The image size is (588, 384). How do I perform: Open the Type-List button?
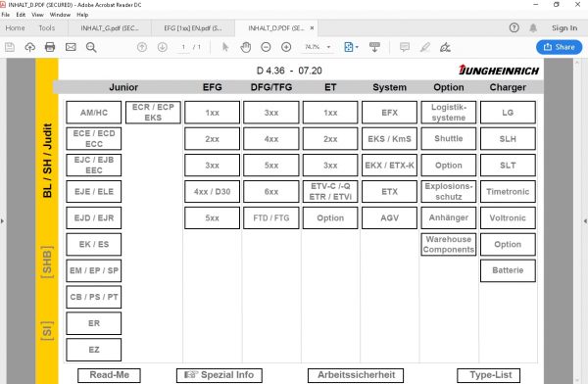point(489,375)
